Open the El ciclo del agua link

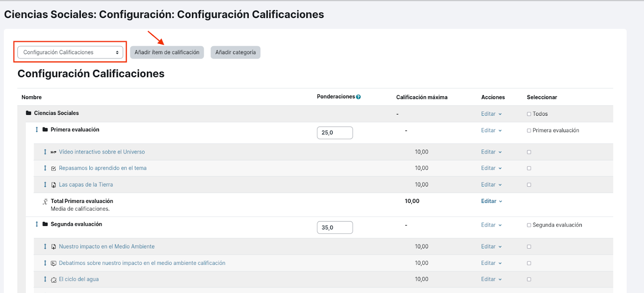79,279
